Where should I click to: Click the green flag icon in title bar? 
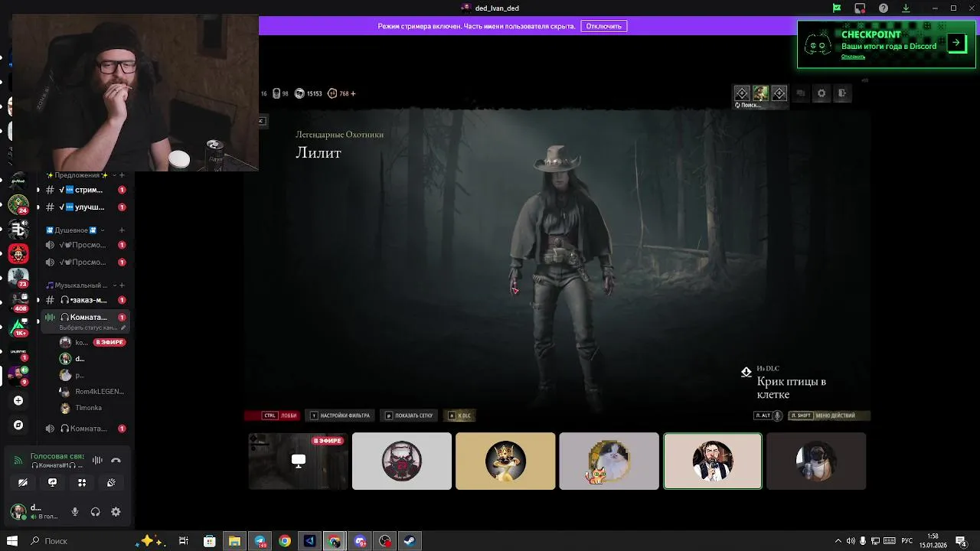(837, 8)
